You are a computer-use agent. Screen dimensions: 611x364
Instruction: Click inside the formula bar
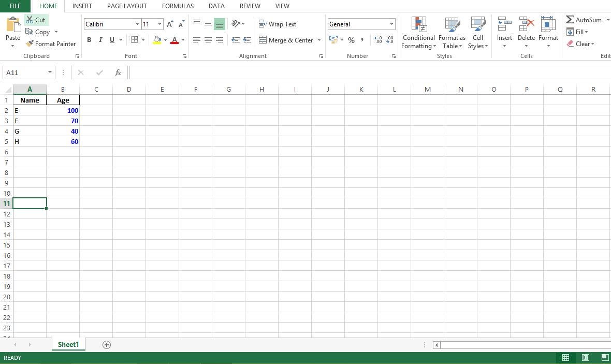(x=370, y=72)
